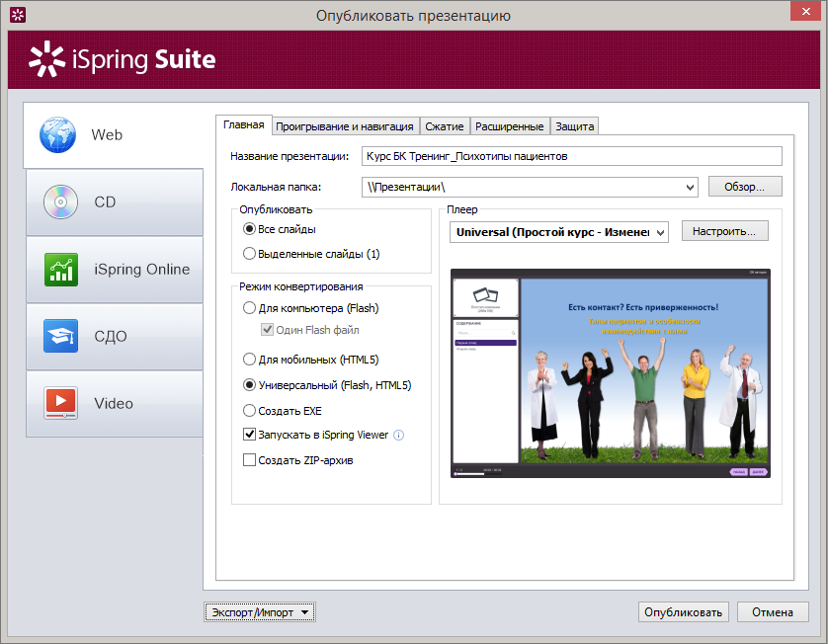Select the СДО graduation cap icon
Viewport: 828px width, 644px height.
point(60,336)
